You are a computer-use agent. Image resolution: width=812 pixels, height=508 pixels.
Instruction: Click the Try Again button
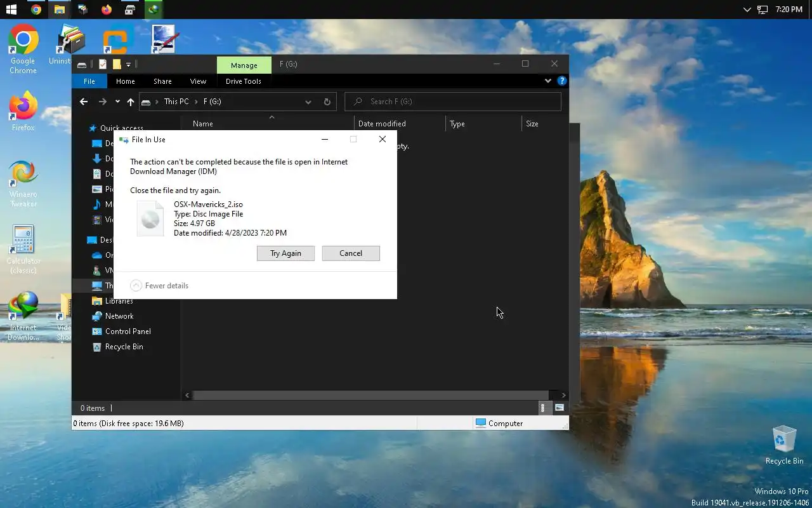pos(285,253)
